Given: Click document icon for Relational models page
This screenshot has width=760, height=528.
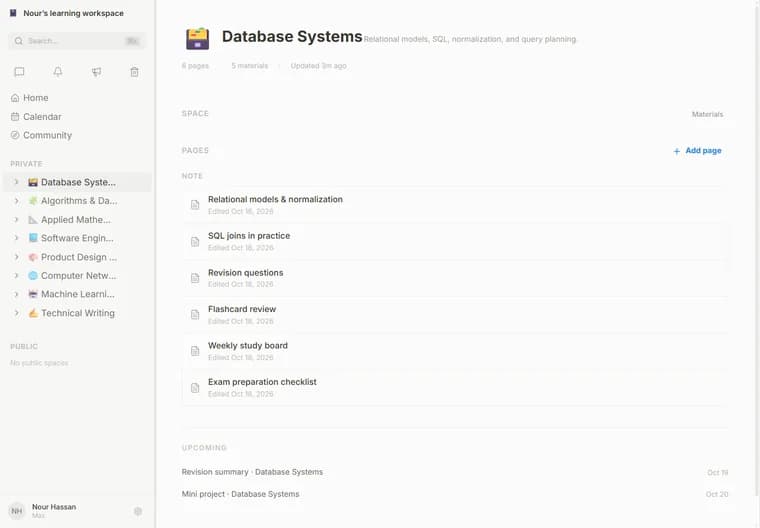Looking at the screenshot, I should (195, 205).
